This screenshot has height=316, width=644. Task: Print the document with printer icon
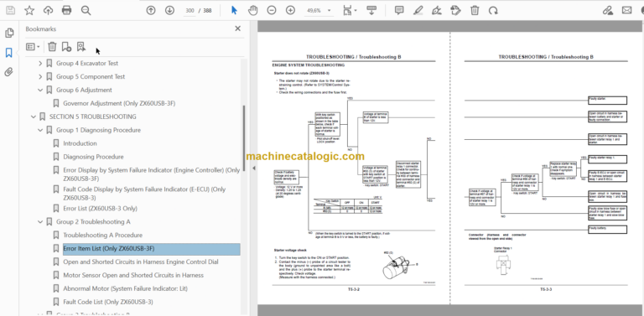click(66, 10)
